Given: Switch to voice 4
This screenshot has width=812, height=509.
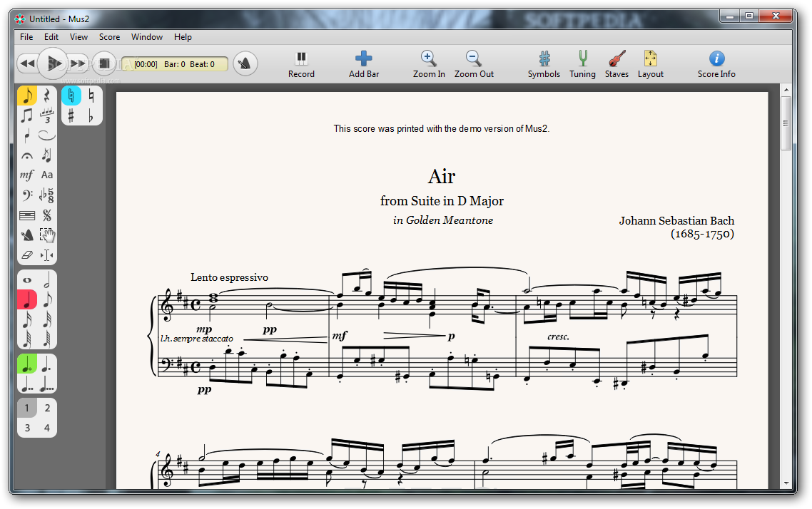Looking at the screenshot, I should (x=46, y=428).
